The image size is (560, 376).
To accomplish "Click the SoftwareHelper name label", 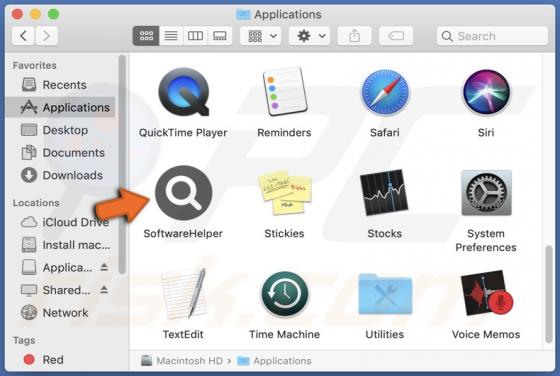I will click(x=183, y=234).
